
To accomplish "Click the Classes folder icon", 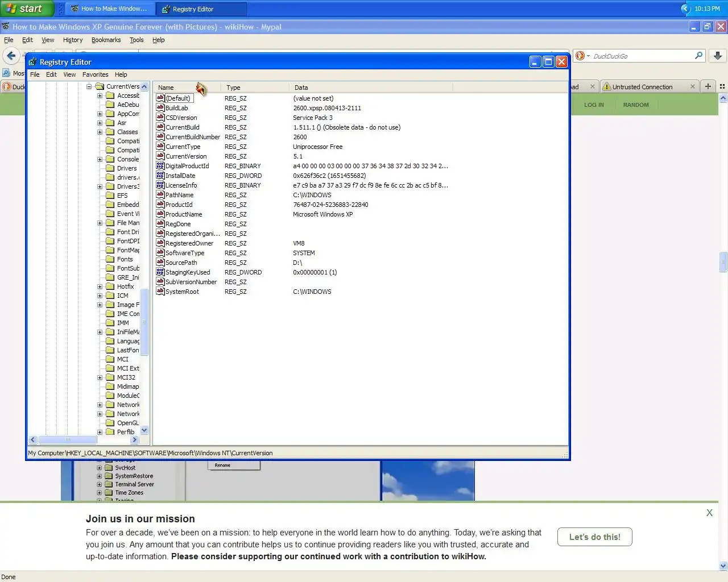I will pyautogui.click(x=110, y=132).
